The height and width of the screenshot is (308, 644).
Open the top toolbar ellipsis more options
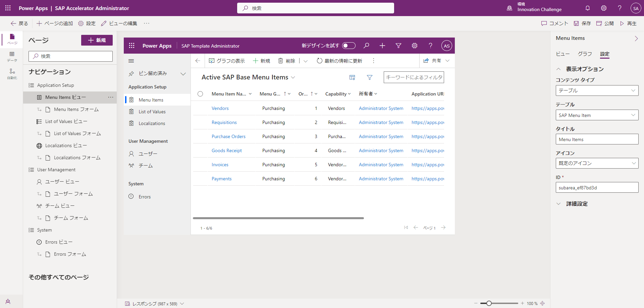pyautogui.click(x=147, y=23)
